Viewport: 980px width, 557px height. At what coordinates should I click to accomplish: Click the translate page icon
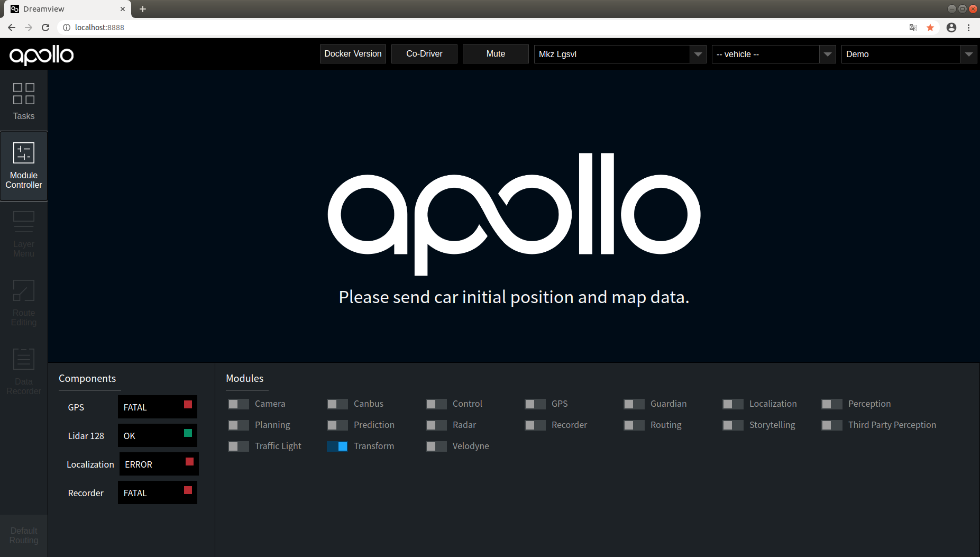[913, 28]
